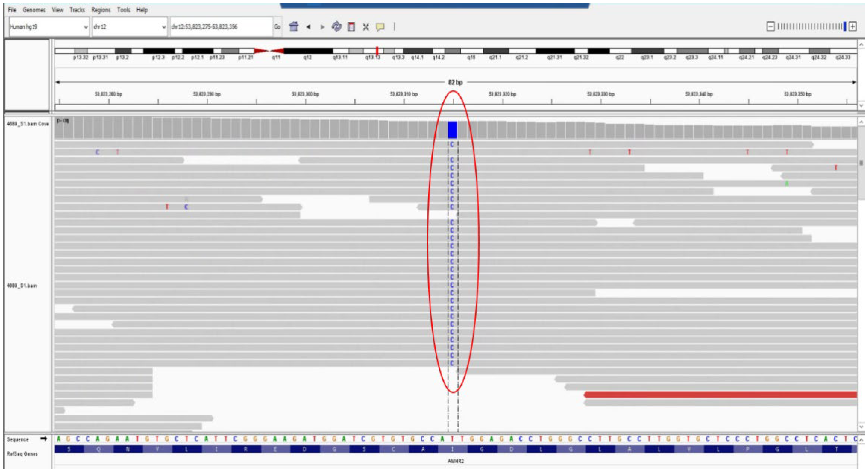
Task: Click the red locus marker on ideogram
Action: [377, 51]
